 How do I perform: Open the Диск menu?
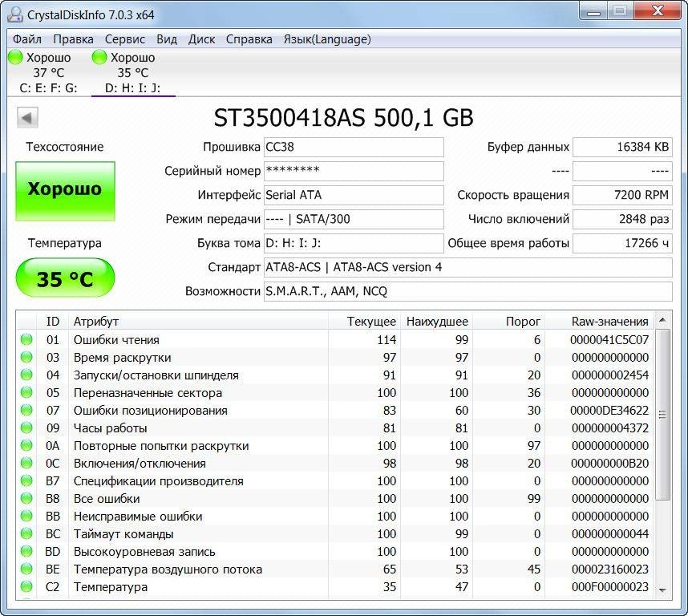coord(201,39)
